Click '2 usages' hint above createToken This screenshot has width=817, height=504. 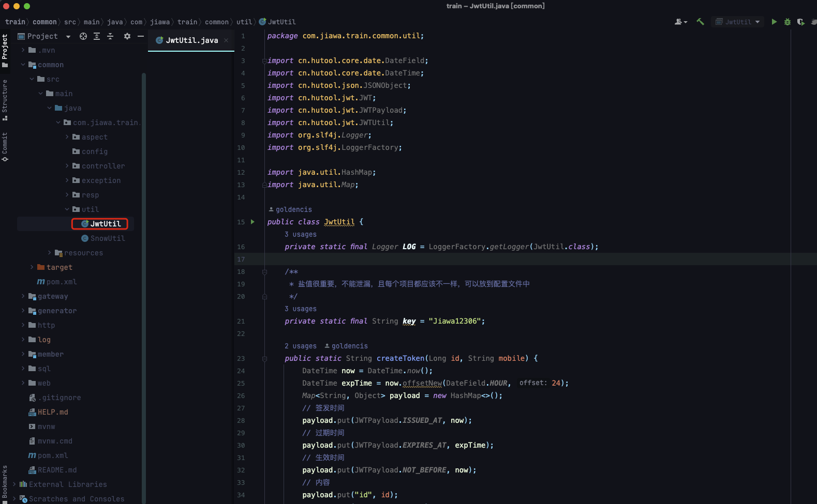pos(300,346)
